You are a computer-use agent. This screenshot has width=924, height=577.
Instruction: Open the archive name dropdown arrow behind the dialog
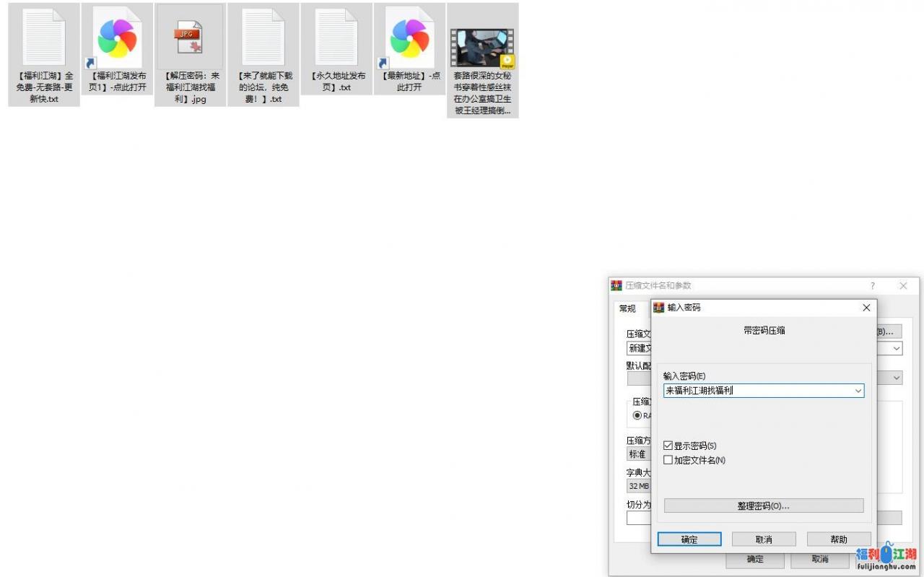point(897,348)
